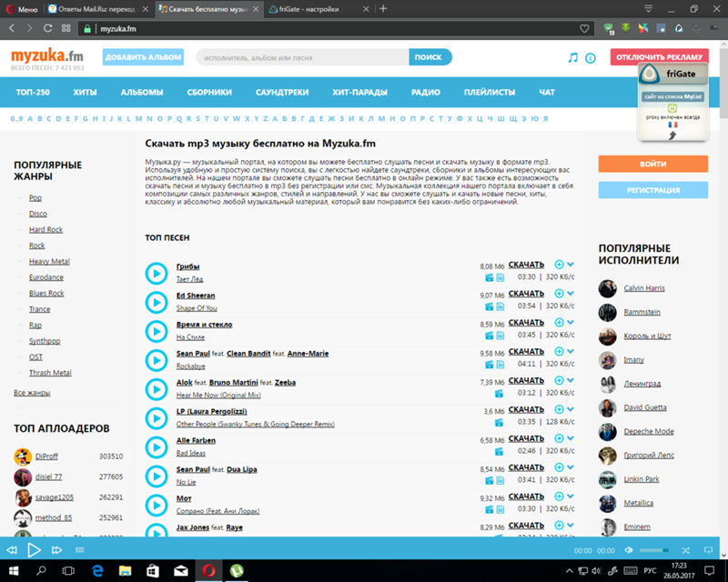Open video clip icon for Other People remix
728x582 pixels.
(x=499, y=422)
